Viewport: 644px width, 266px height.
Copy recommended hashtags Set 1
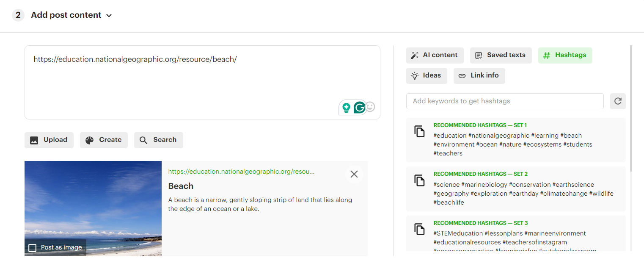click(x=419, y=131)
